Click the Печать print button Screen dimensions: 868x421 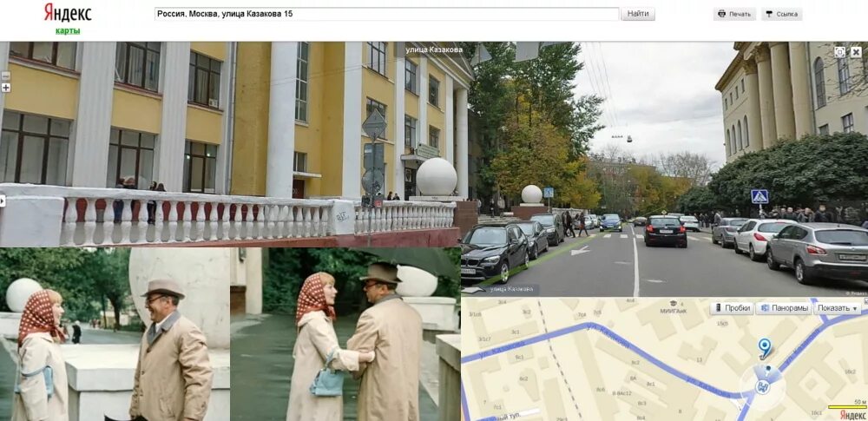734,14
